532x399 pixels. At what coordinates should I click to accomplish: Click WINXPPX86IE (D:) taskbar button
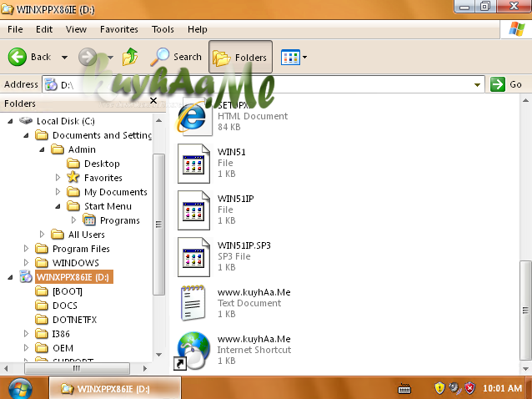point(115,388)
